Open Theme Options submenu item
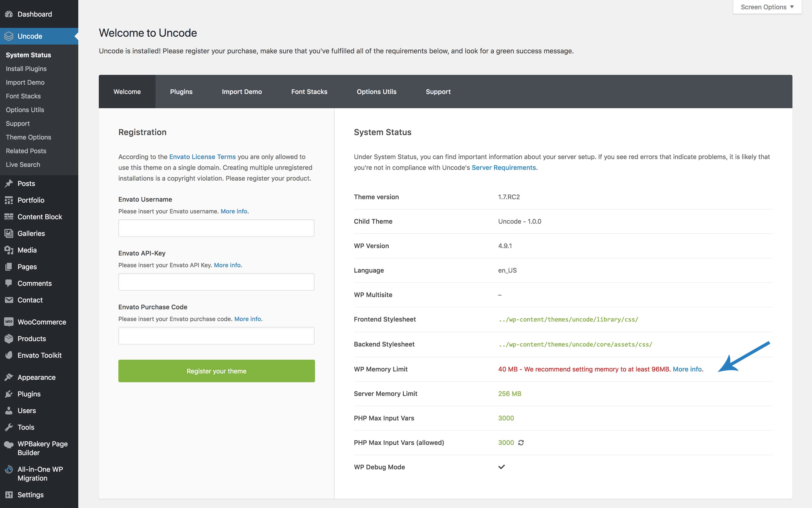Image resolution: width=812 pixels, height=508 pixels. coord(28,137)
